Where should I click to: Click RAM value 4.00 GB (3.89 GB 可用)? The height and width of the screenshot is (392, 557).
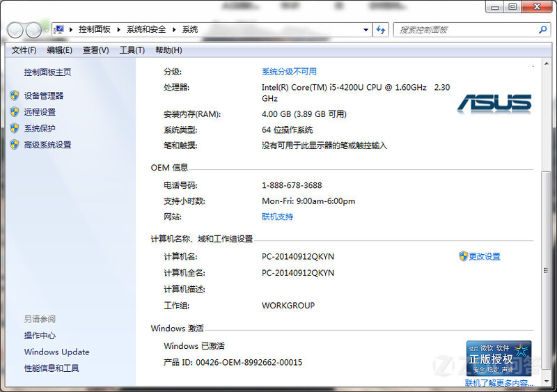pyautogui.click(x=304, y=114)
